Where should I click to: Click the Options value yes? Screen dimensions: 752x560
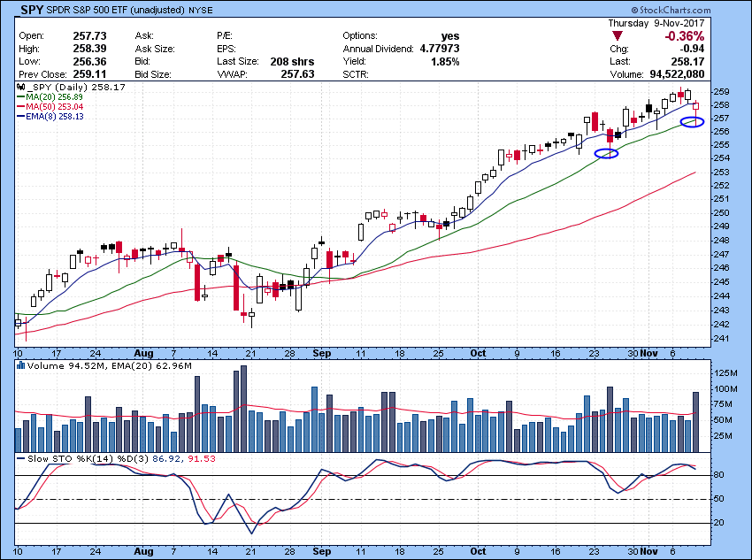pos(450,36)
